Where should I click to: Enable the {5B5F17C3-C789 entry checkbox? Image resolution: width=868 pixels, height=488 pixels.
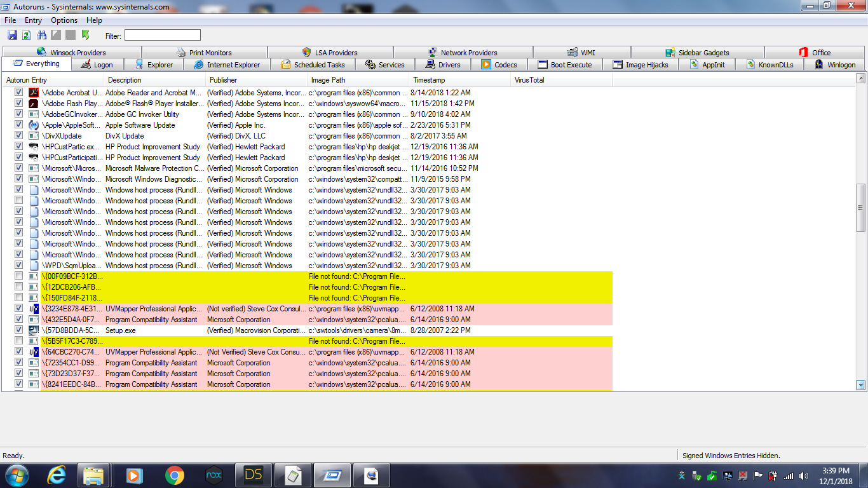coord(18,341)
